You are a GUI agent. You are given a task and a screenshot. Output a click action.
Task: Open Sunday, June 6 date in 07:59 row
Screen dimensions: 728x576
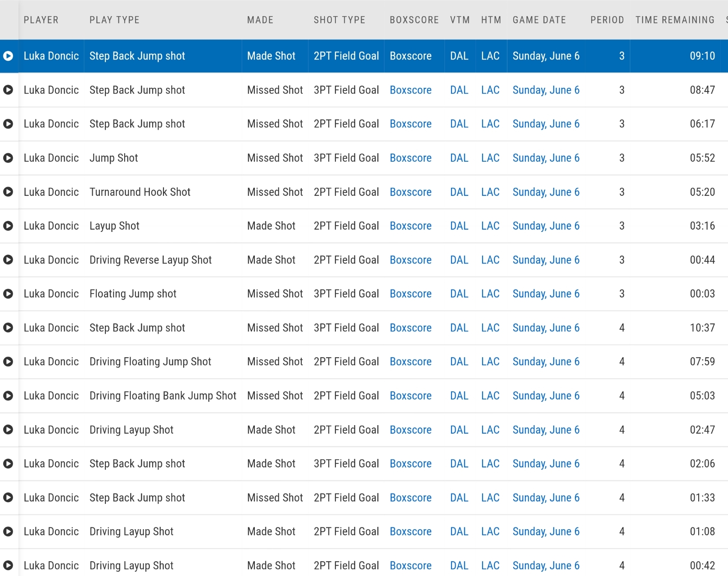[546, 362]
